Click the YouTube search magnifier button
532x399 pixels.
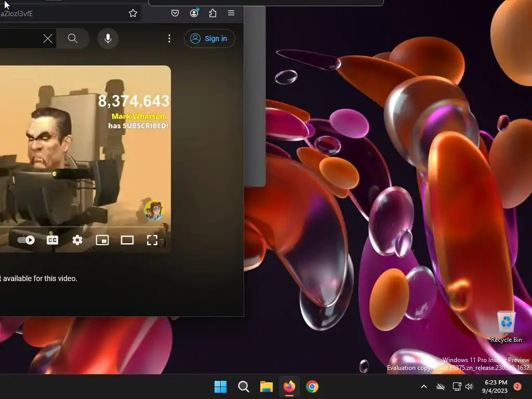(x=73, y=38)
